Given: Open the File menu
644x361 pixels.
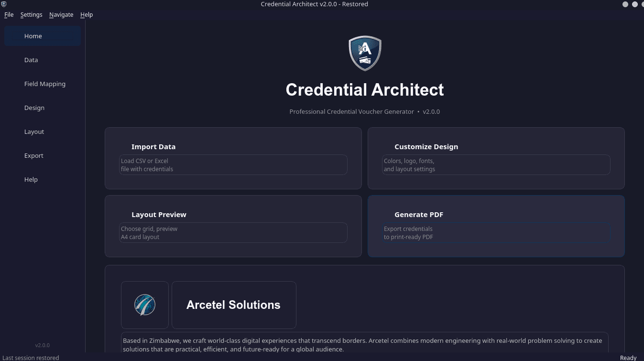Looking at the screenshot, I should 9,14.
